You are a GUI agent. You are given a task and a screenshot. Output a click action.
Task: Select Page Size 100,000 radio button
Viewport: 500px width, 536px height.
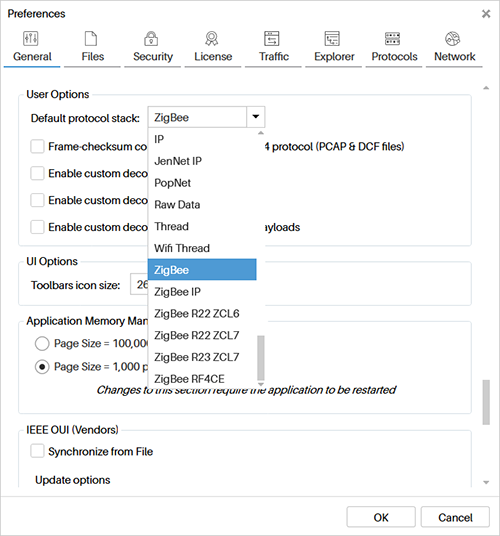42,343
